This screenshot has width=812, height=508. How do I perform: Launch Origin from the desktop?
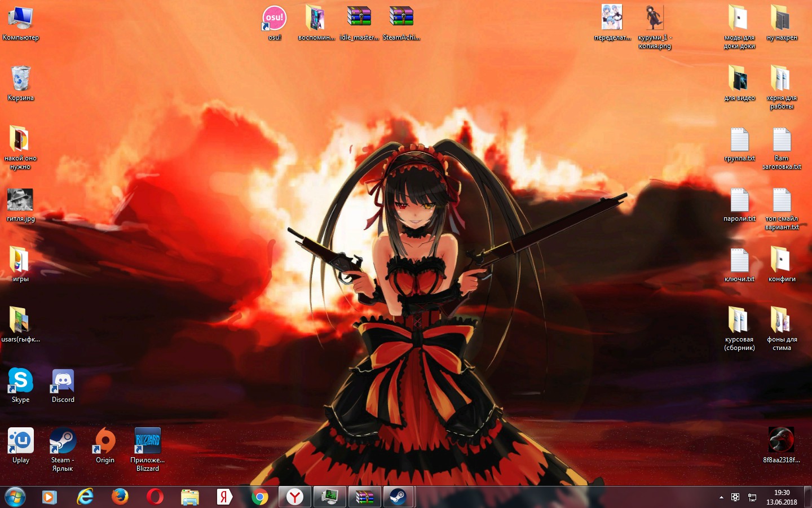[x=104, y=441]
